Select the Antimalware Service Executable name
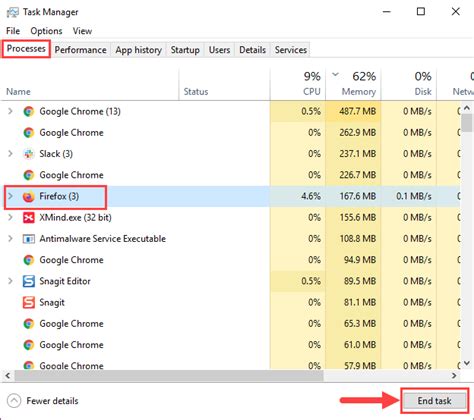 (x=102, y=239)
